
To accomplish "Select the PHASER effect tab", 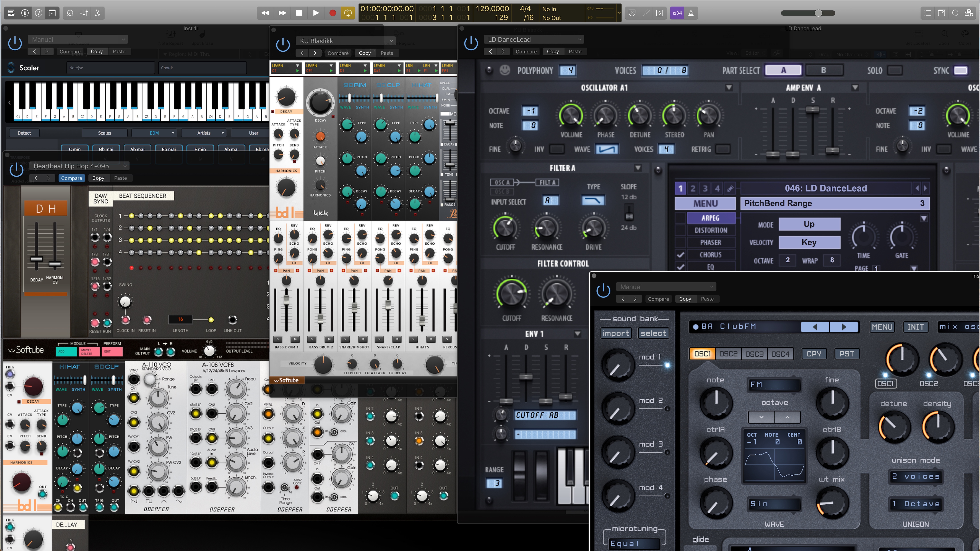I will coord(711,242).
